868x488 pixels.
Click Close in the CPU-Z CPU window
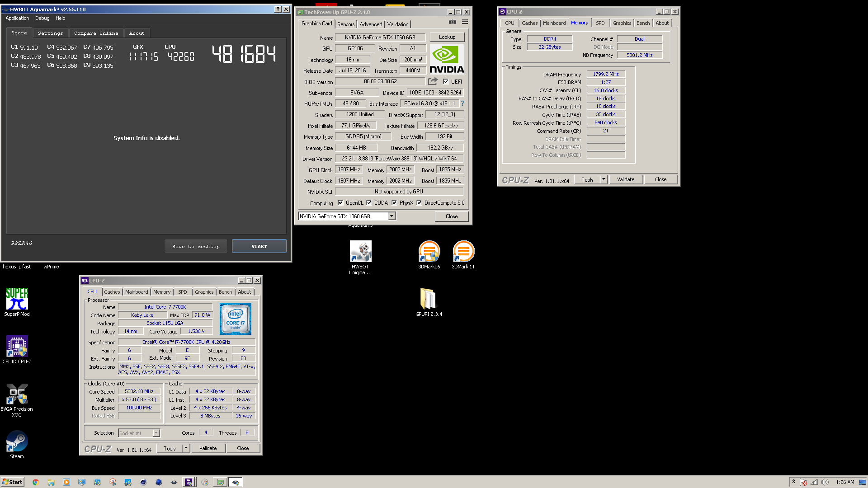(243, 448)
